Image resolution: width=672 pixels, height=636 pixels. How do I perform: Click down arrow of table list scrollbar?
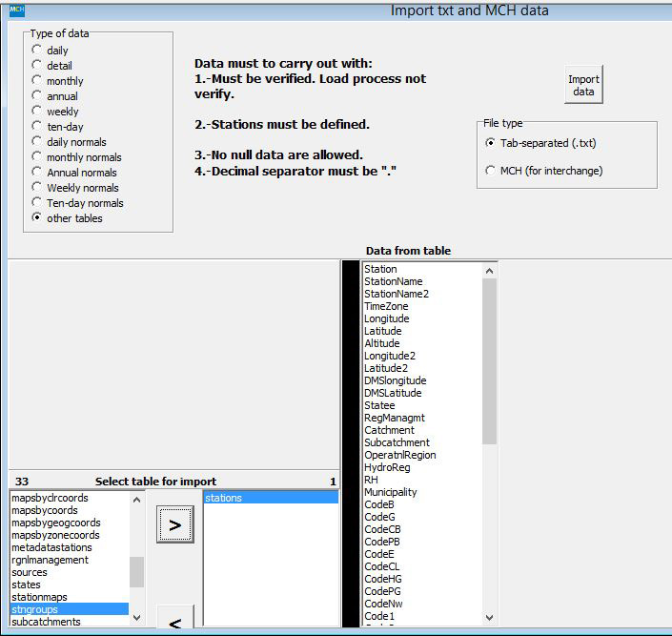point(136,618)
